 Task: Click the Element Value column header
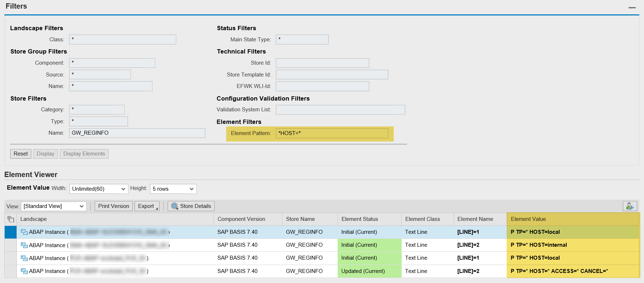pyautogui.click(x=573, y=219)
